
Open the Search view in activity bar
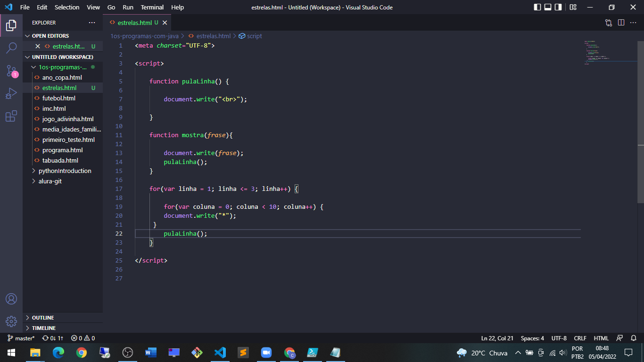[x=11, y=48]
